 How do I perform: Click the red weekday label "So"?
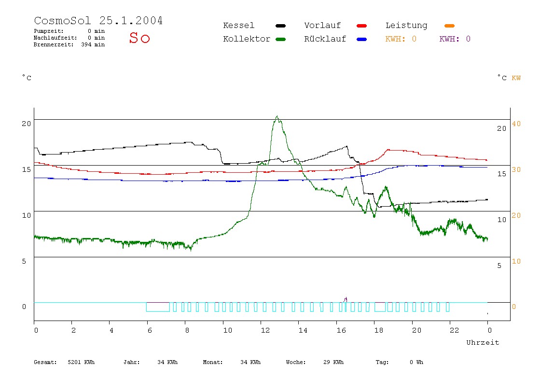click(139, 38)
